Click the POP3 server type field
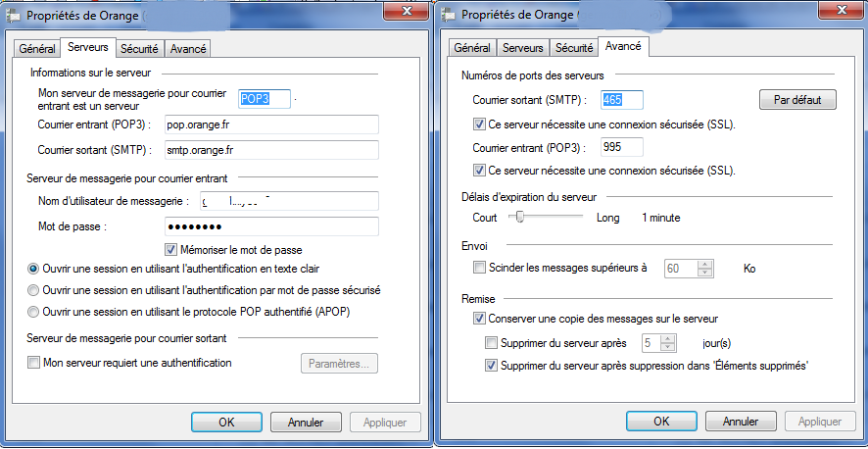Viewport: 868px width, 449px height. click(265, 100)
